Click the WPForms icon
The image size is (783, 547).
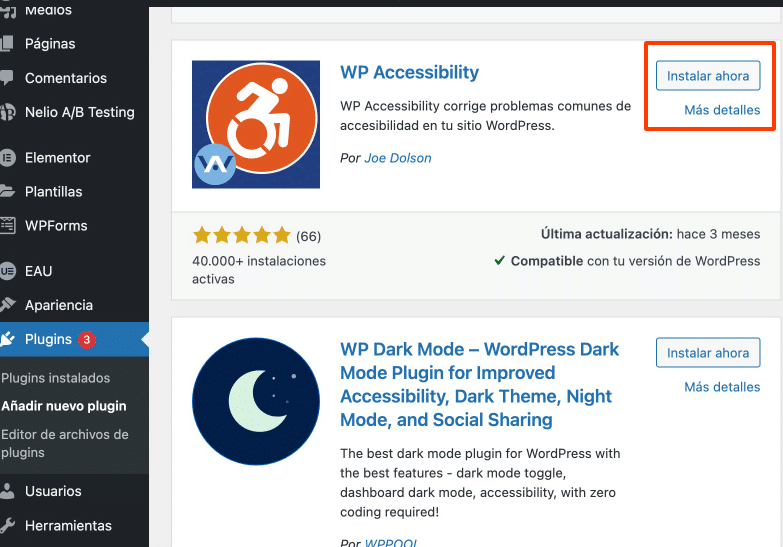[7, 225]
